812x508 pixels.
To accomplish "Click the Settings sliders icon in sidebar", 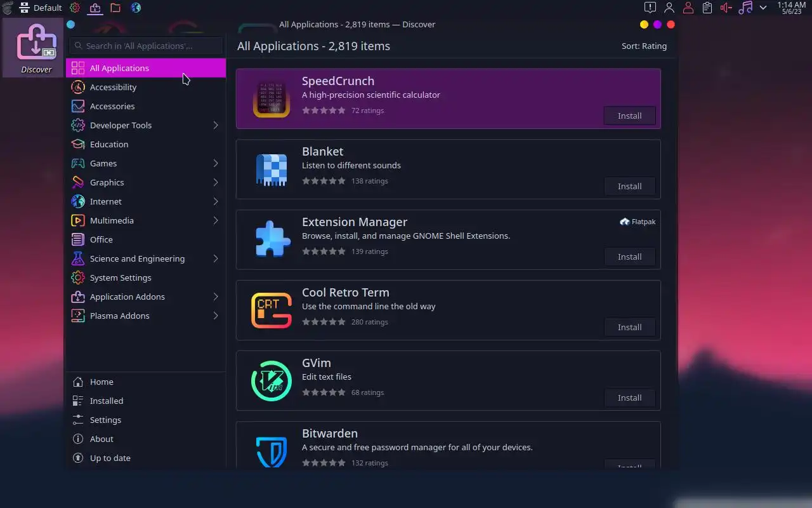I will click(78, 420).
